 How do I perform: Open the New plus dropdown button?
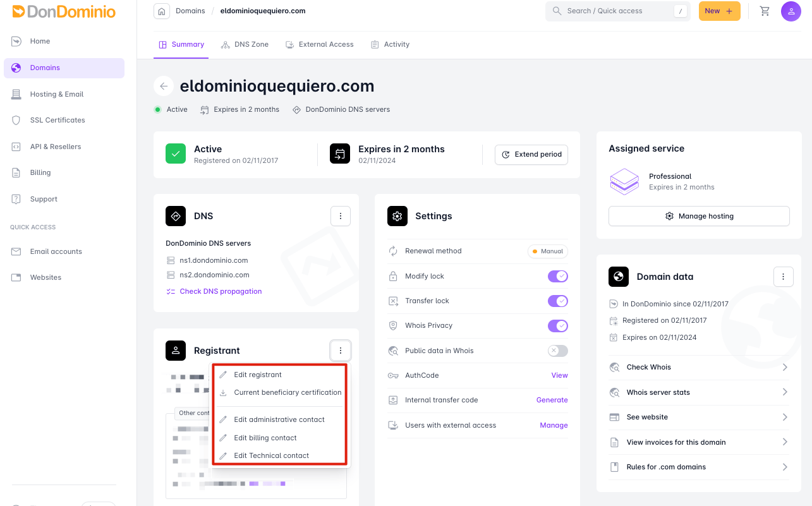719,11
